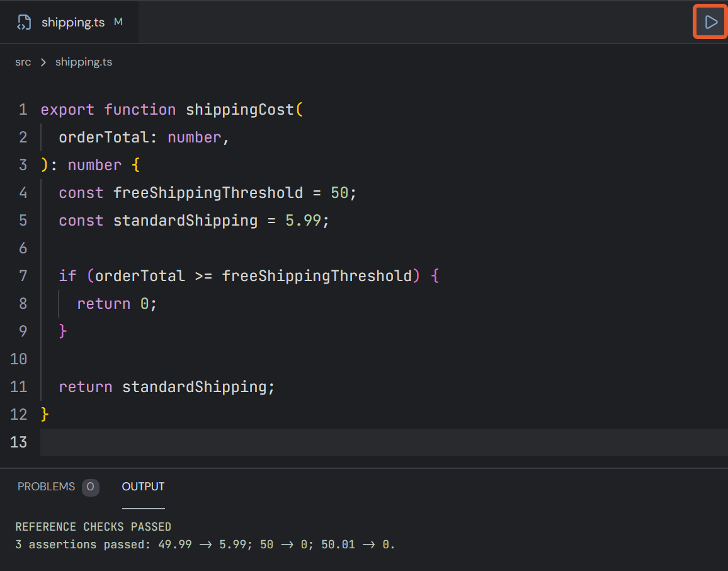This screenshot has width=728, height=571.
Task: Click the freeShippingThreshold constant on line 4
Action: point(208,193)
